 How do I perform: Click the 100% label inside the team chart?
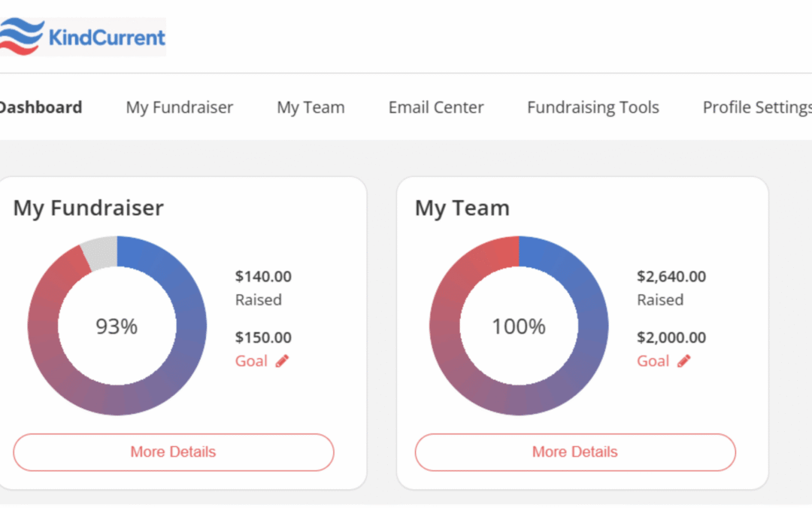pos(519,327)
